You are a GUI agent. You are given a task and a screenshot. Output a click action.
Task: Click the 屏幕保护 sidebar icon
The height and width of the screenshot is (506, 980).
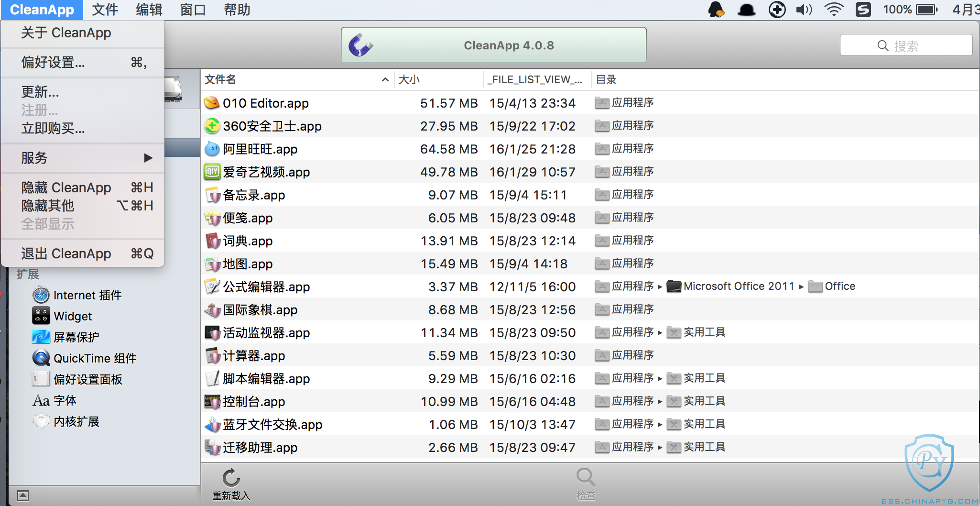tap(41, 337)
